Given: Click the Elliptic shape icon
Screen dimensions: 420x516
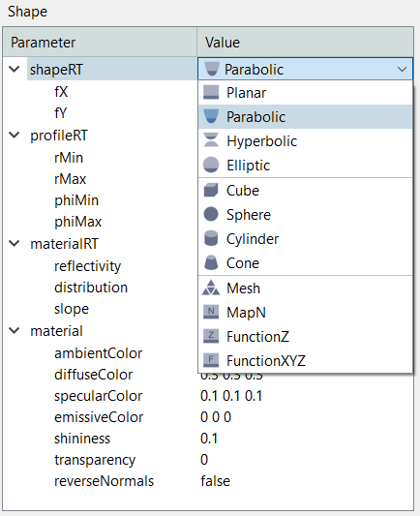Looking at the screenshot, I should click(211, 165).
